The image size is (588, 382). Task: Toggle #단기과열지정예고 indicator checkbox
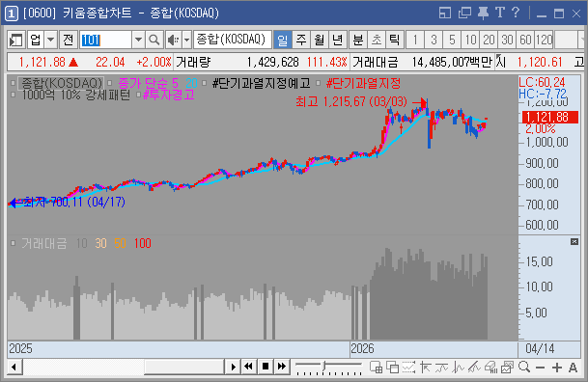tap(205, 83)
